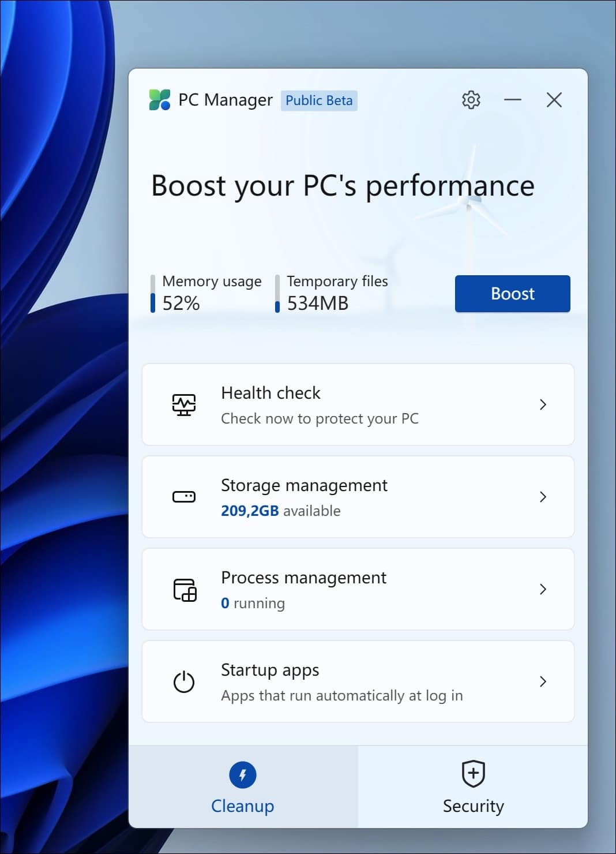Open settings via the gear icon
The width and height of the screenshot is (616, 854).
pos(471,99)
